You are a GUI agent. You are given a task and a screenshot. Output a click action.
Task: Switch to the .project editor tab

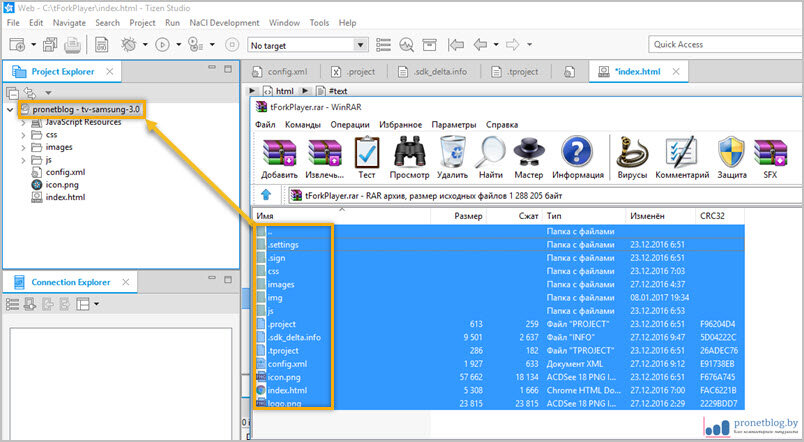[x=353, y=72]
